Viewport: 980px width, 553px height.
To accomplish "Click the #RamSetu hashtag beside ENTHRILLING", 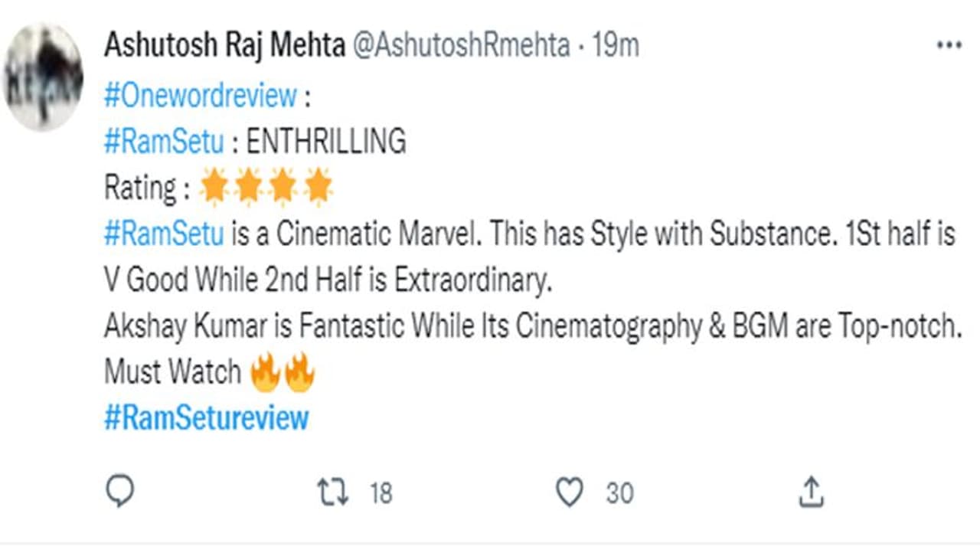I will 163,142.
